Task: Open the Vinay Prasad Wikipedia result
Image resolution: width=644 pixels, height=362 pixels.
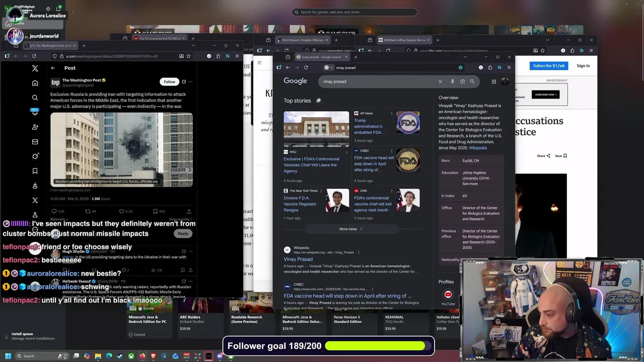Action: coord(298,259)
